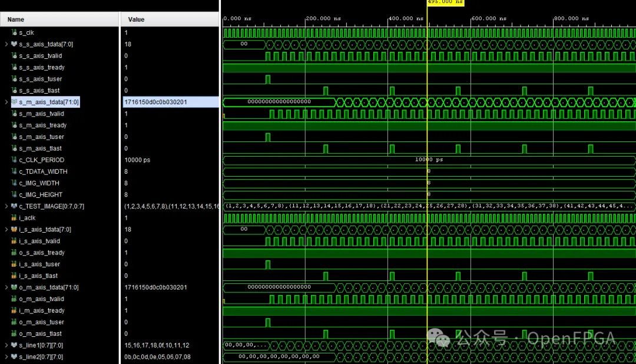The height and width of the screenshot is (364, 636).
Task: Click the i_s_axis_tlast input port icon
Action: (x=14, y=276)
